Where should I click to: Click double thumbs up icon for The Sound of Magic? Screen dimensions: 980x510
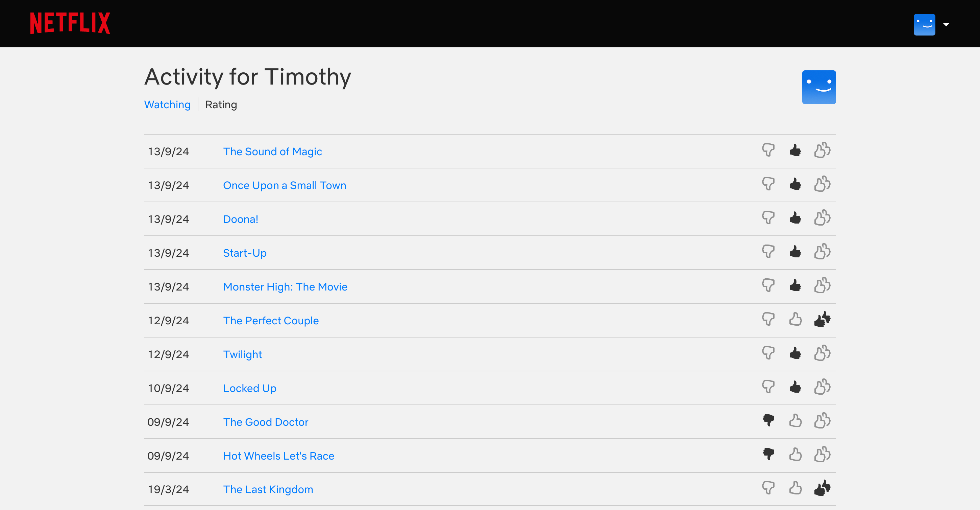pyautogui.click(x=822, y=151)
